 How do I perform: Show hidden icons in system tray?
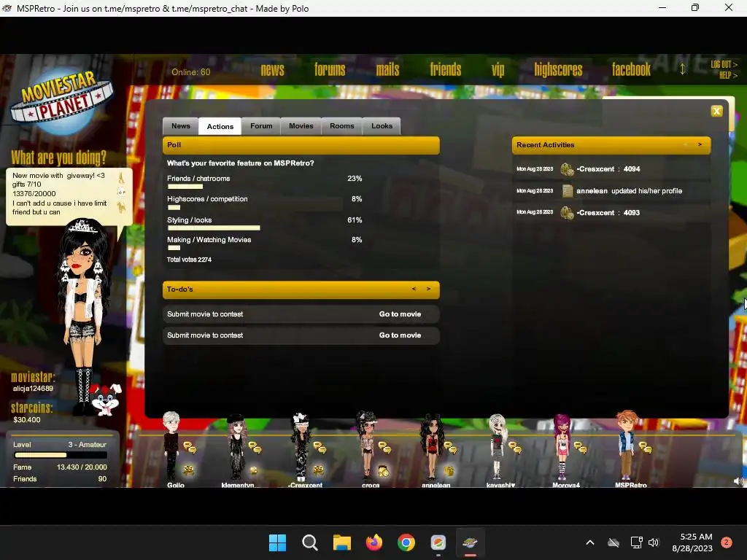click(x=589, y=542)
